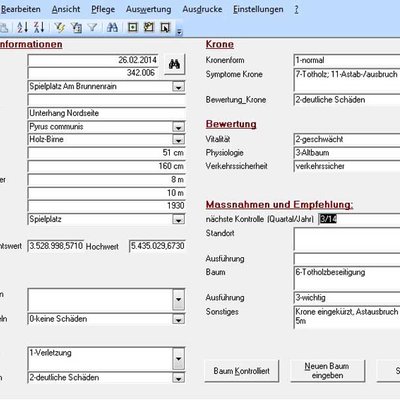Click the greyed-out funnel filter icon
The width and height of the screenshot is (400, 400).
92,27
